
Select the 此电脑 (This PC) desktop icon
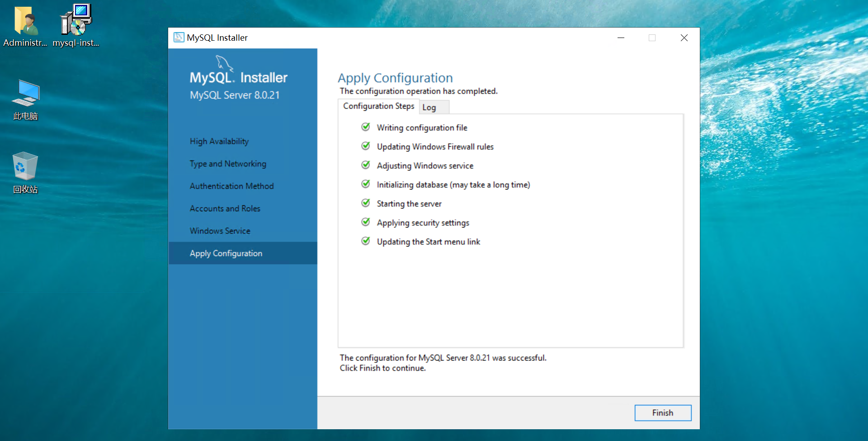point(25,100)
